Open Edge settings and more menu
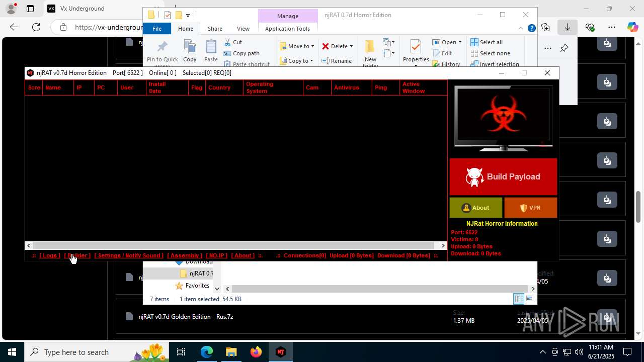The width and height of the screenshot is (644, 362). tap(611, 27)
